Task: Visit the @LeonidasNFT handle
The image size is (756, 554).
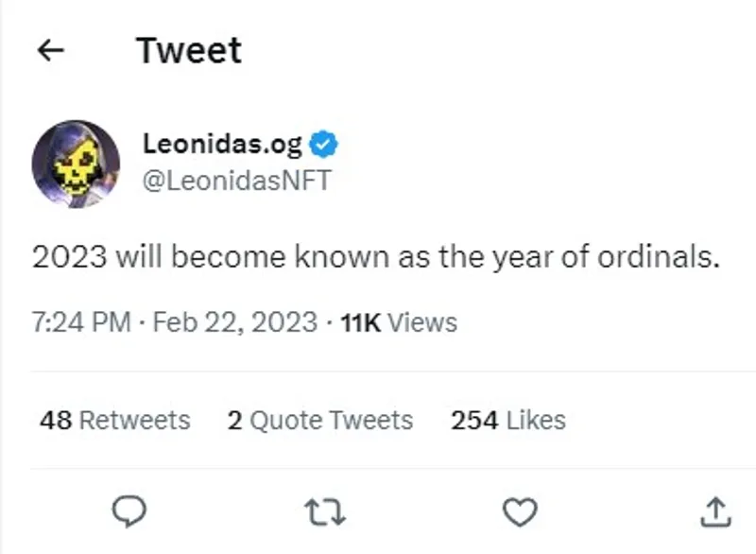Action: pyautogui.click(x=237, y=181)
